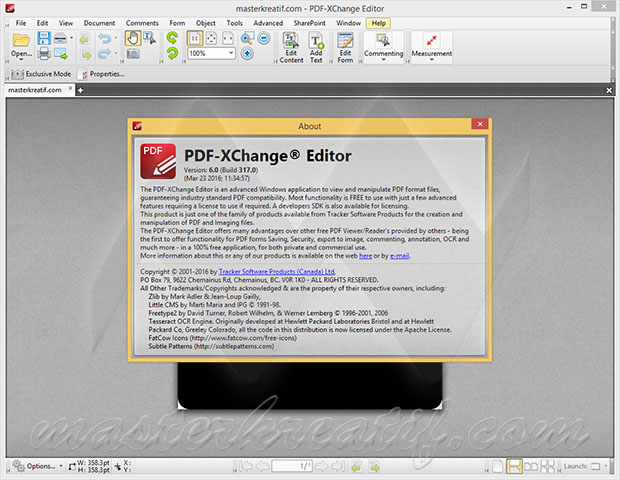
Task: Open the Advanced menu
Action: (x=268, y=23)
